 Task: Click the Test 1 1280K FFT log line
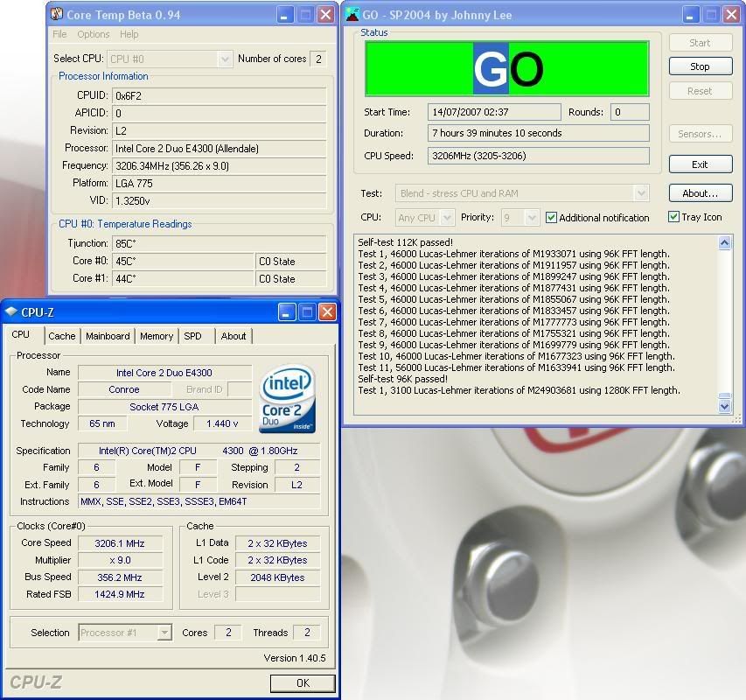pos(519,390)
